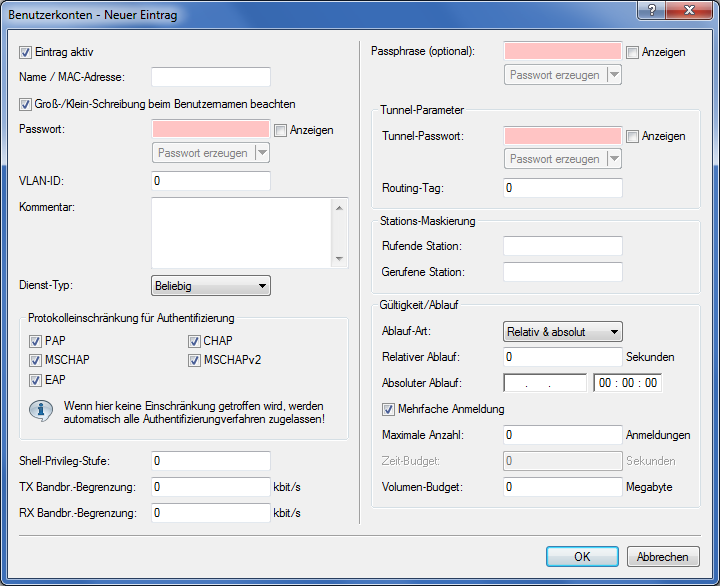This screenshot has height=586, width=720.
Task: Enable Anzeigen next to the Passwort field
Action: point(281,130)
